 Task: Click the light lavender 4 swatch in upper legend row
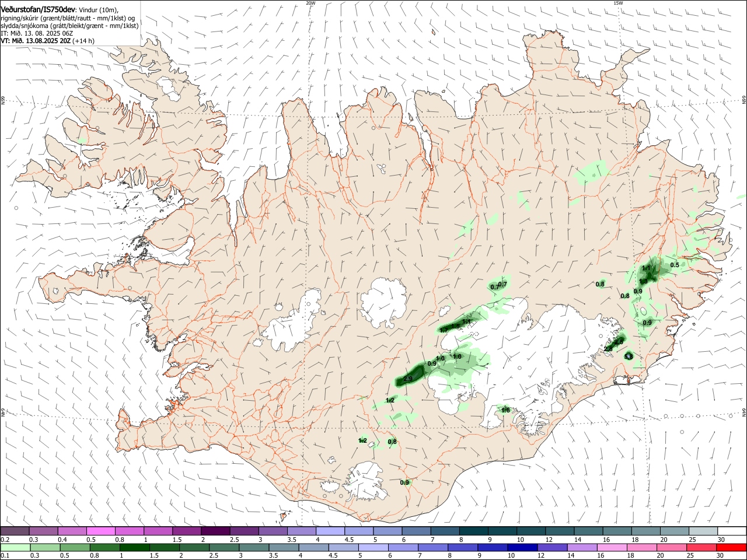coord(330,531)
